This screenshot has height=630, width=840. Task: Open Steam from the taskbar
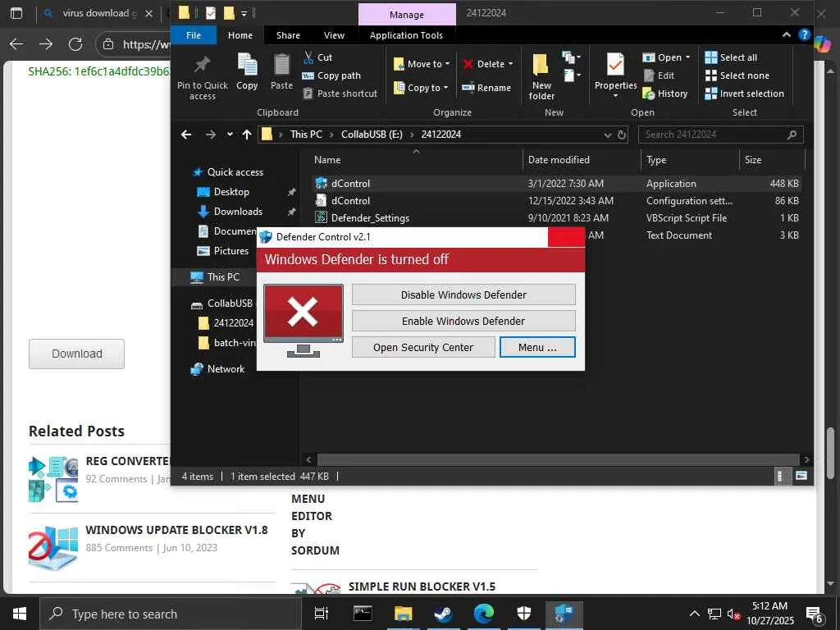(x=443, y=614)
